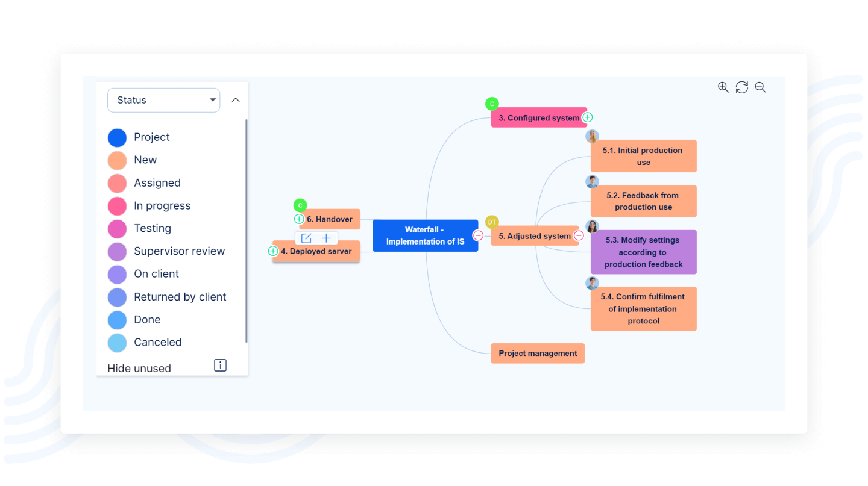Open the info icon beside Hide unused
868x486 pixels.
[220, 366]
